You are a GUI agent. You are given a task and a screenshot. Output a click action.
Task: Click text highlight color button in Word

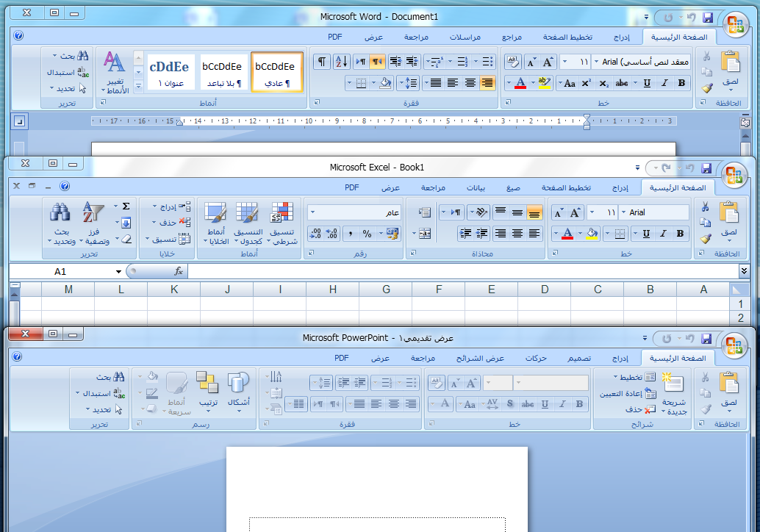(x=545, y=83)
